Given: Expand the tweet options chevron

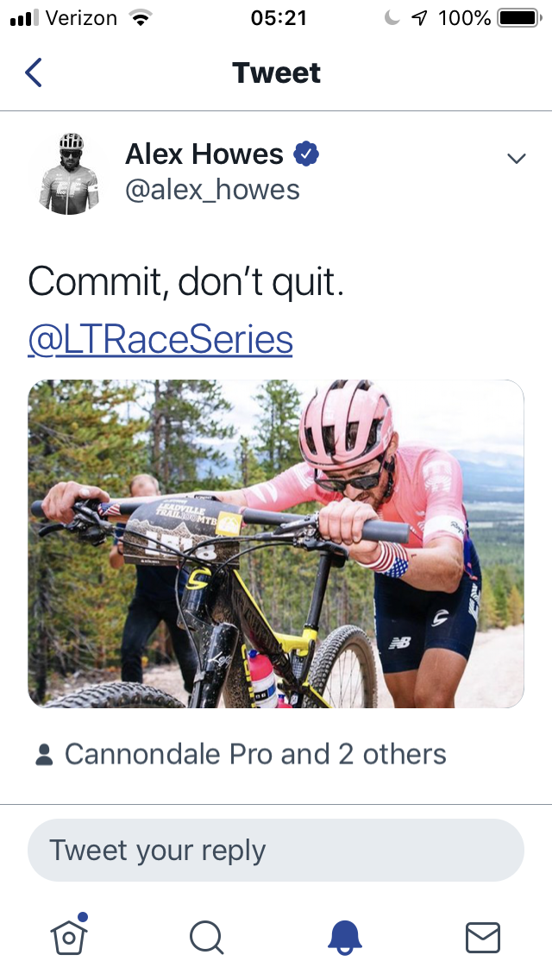Looking at the screenshot, I should pyautogui.click(x=516, y=158).
